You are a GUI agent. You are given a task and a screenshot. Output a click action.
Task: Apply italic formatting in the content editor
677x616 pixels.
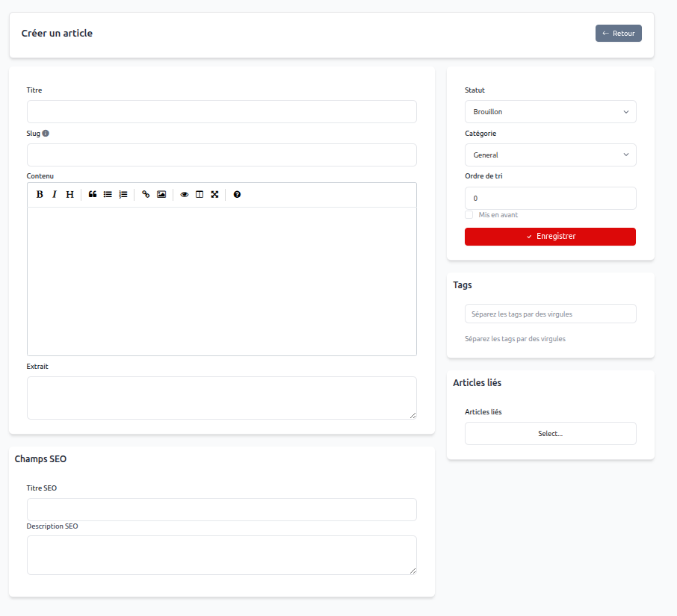tap(54, 194)
